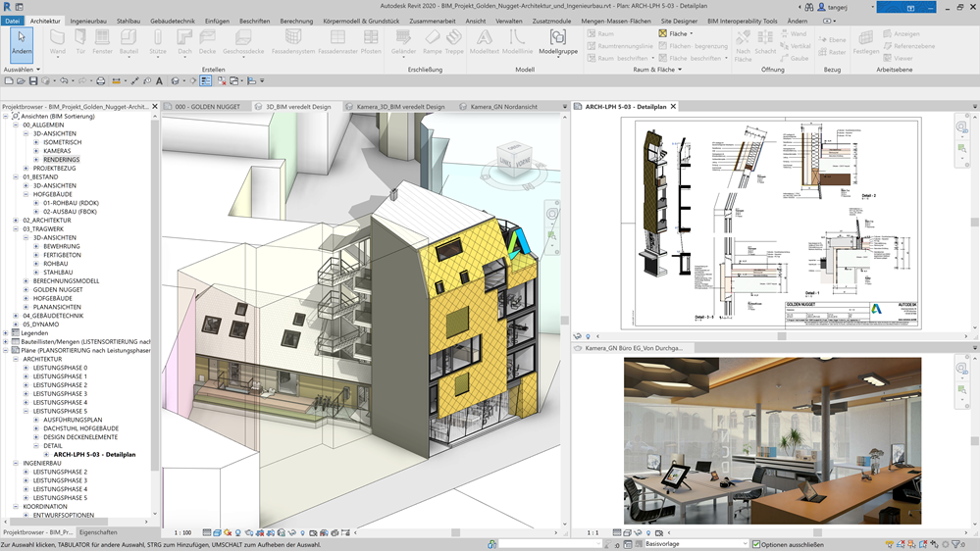Switch to the Ansicht ribbon tab
The image size is (980, 551).
point(476,21)
